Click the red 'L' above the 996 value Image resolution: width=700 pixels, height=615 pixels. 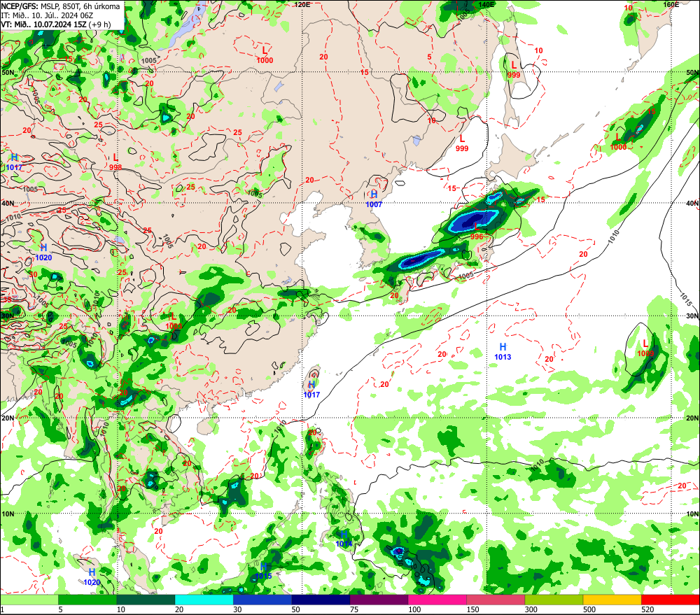(477, 227)
